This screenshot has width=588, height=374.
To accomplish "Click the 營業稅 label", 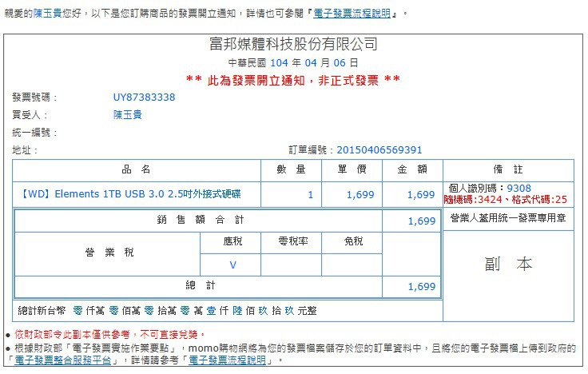I will [x=109, y=253].
